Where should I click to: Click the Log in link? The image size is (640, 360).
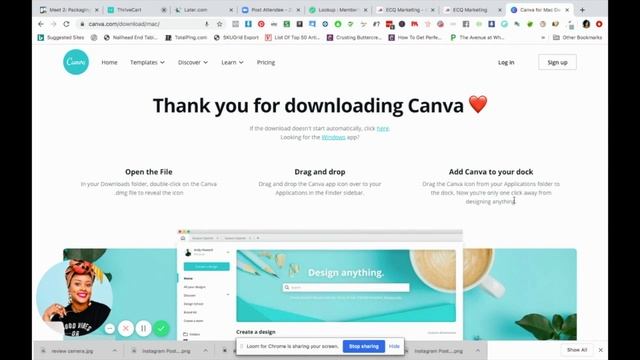point(506,62)
